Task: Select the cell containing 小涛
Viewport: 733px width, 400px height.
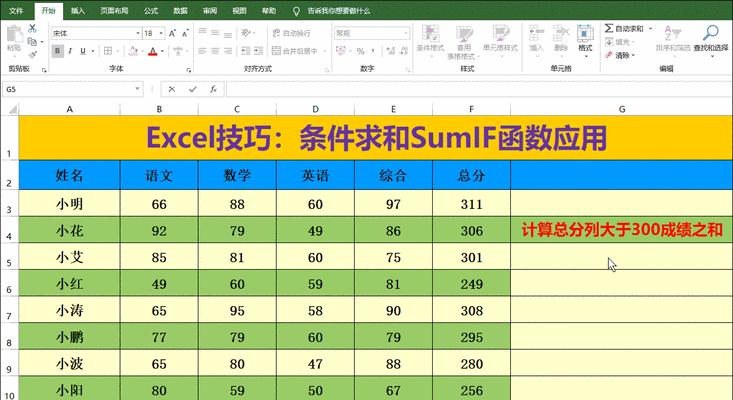Action: click(69, 310)
